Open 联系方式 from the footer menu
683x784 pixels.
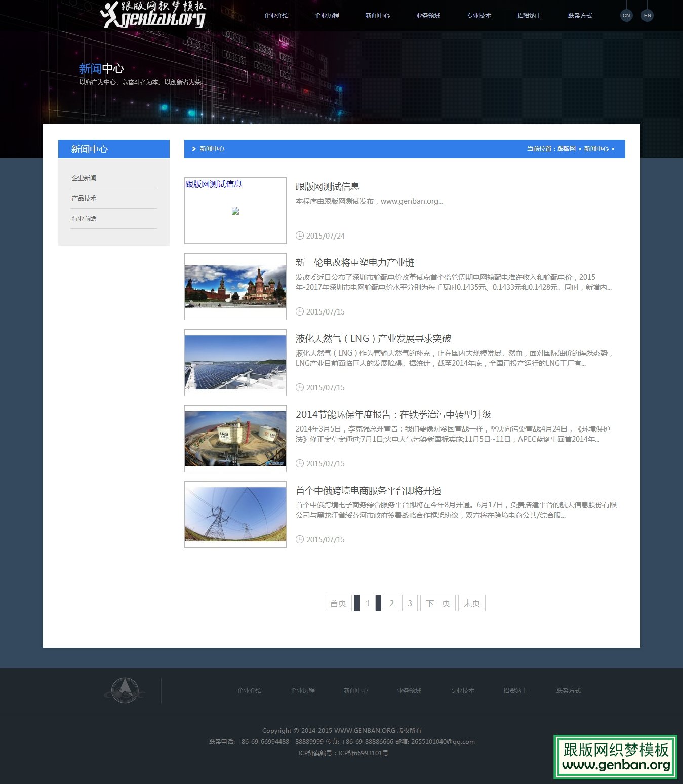pos(568,690)
